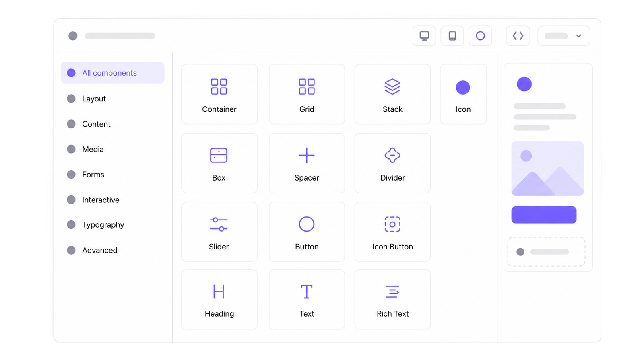Open the top-right dropdown chevron

pyautogui.click(x=578, y=36)
